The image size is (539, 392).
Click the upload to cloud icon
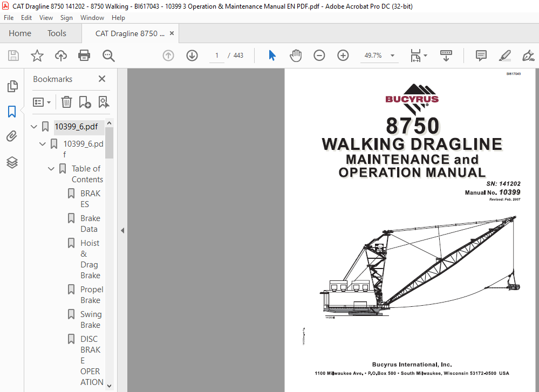(61, 56)
